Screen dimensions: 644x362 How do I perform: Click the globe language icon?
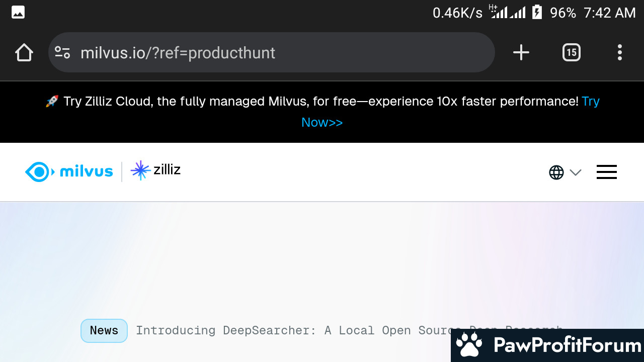click(x=556, y=172)
